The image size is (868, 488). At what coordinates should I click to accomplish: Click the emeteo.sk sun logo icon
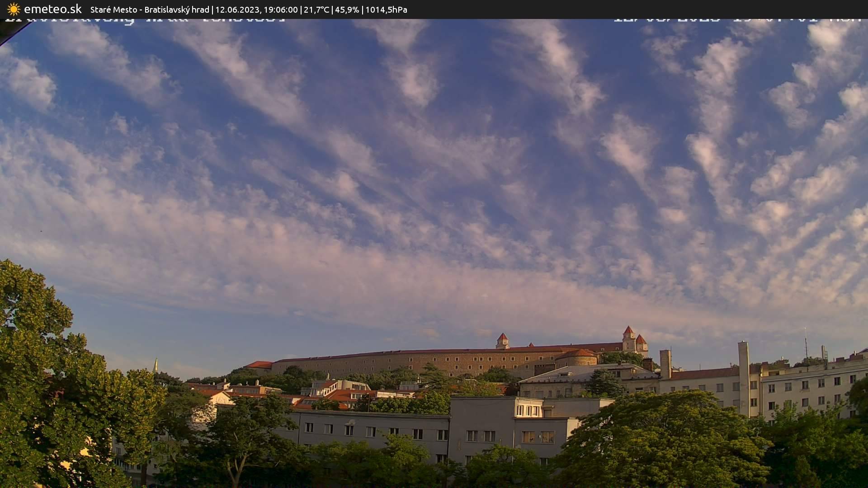[x=14, y=9]
